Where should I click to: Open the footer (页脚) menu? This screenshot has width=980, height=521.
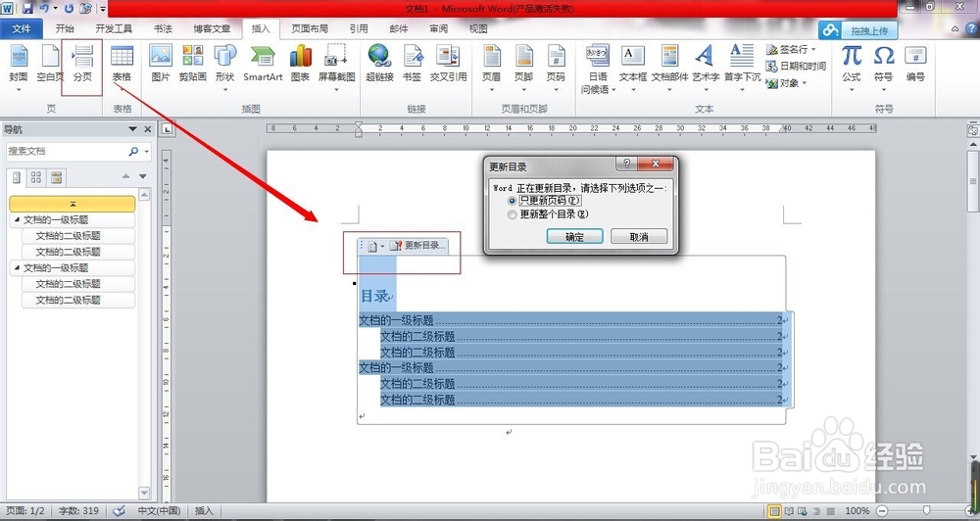click(x=523, y=67)
